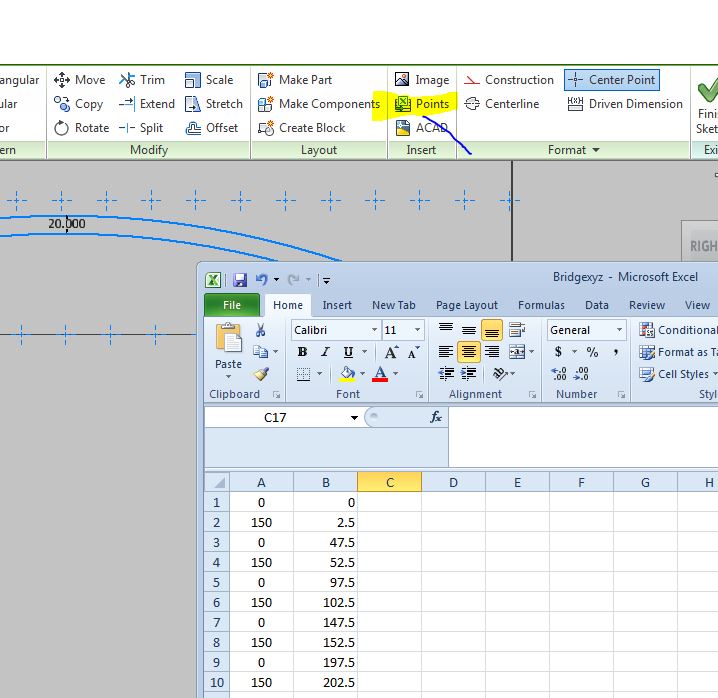718x698 pixels.
Task: Switch to the Data tab
Action: tap(597, 305)
